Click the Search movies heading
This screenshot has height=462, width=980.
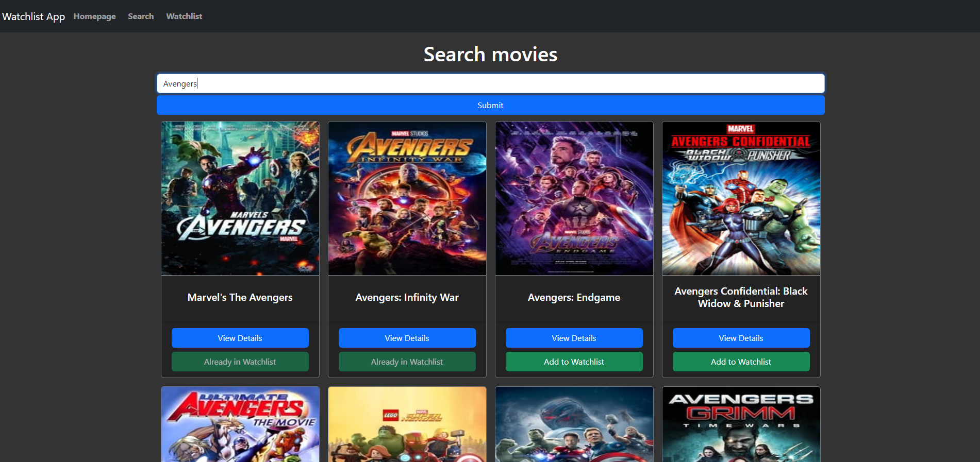tap(490, 54)
